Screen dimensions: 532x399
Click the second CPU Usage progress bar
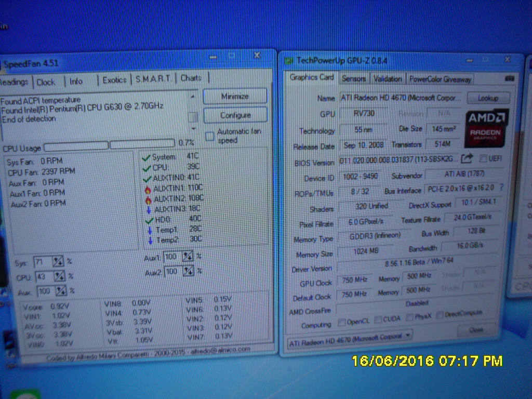(x=142, y=143)
